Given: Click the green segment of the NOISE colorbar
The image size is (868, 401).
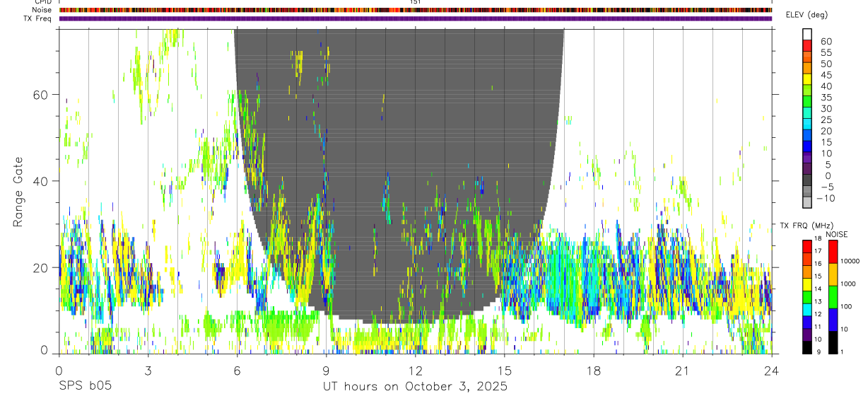Looking at the screenshot, I should click(833, 297).
